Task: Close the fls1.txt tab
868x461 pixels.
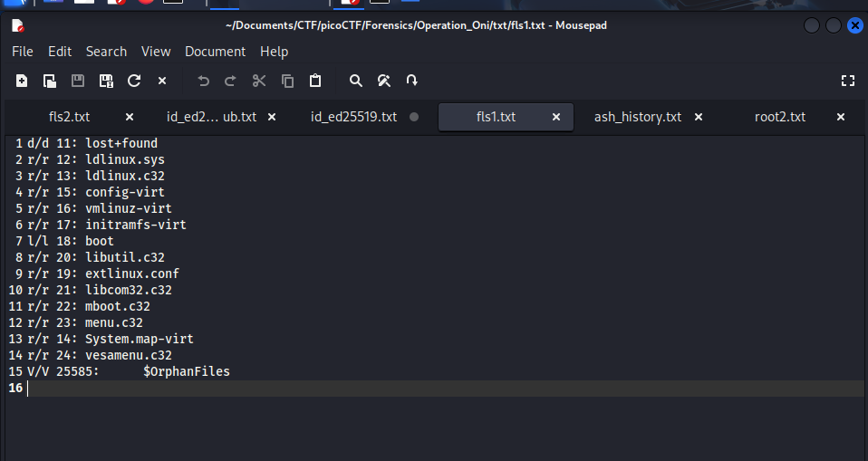Action: [x=556, y=117]
